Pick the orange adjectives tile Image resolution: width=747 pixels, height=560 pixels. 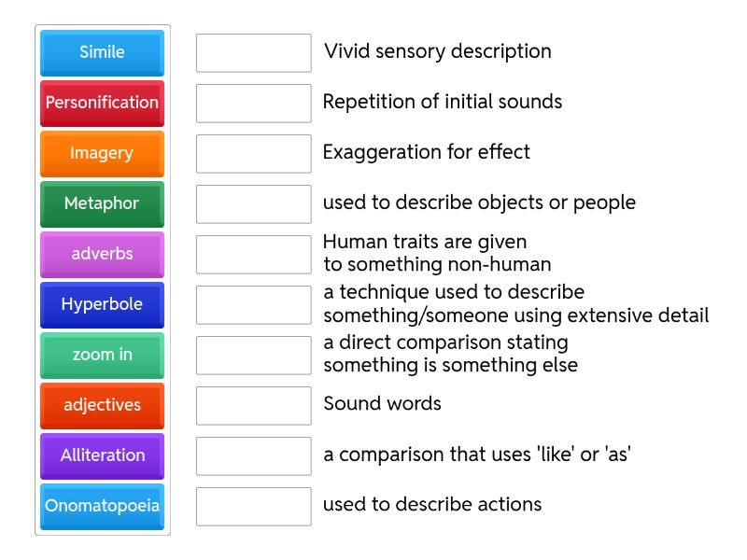102,405
